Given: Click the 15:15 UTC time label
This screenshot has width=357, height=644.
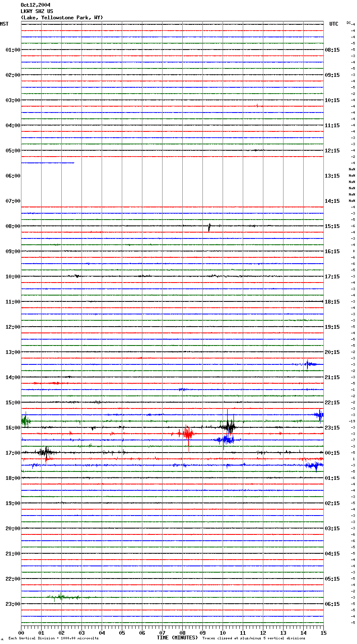Looking at the screenshot, I should (x=332, y=226).
